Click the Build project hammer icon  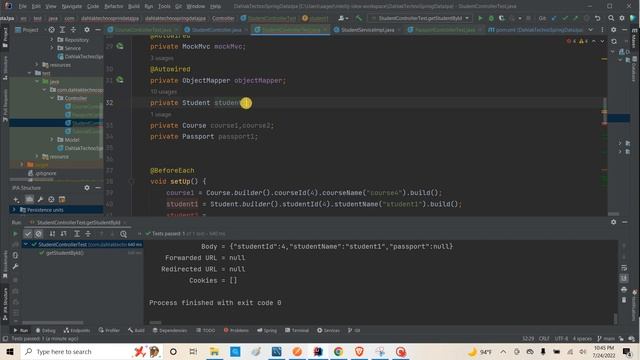(358, 18)
